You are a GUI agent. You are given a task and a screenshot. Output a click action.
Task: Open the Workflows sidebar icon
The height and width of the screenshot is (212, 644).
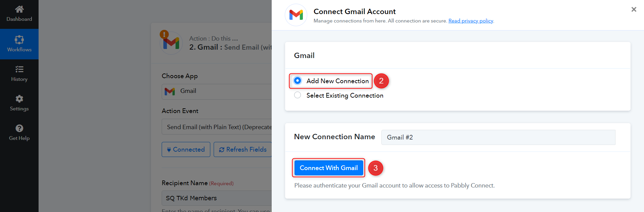[19, 40]
